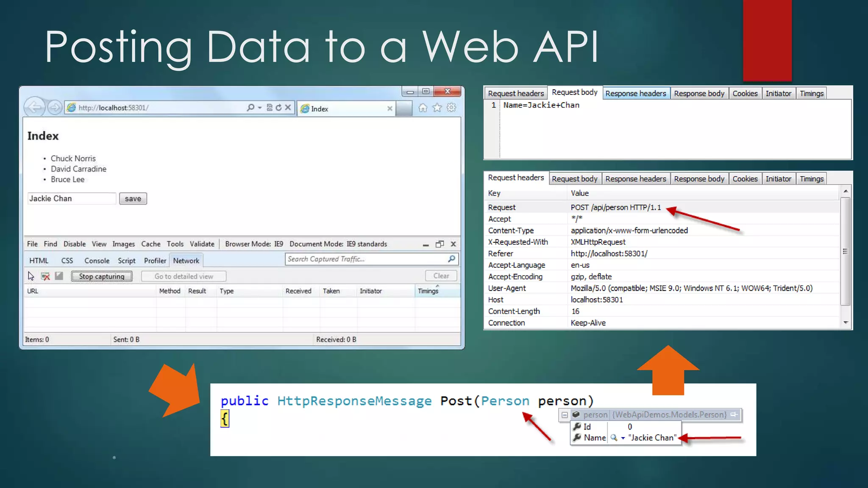Open the View menu in developer tools
This screenshot has width=868, height=488.
[99, 244]
